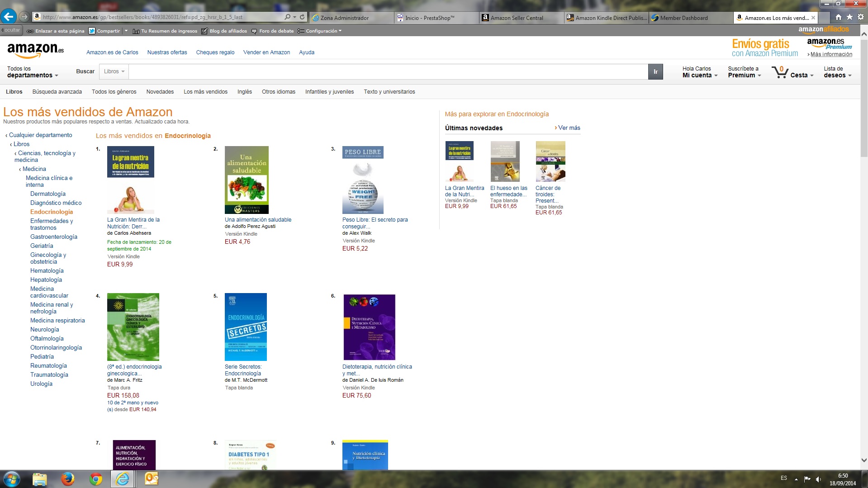
Task: Expand Configuración dropdown in affiliate bar
Action: tap(319, 31)
